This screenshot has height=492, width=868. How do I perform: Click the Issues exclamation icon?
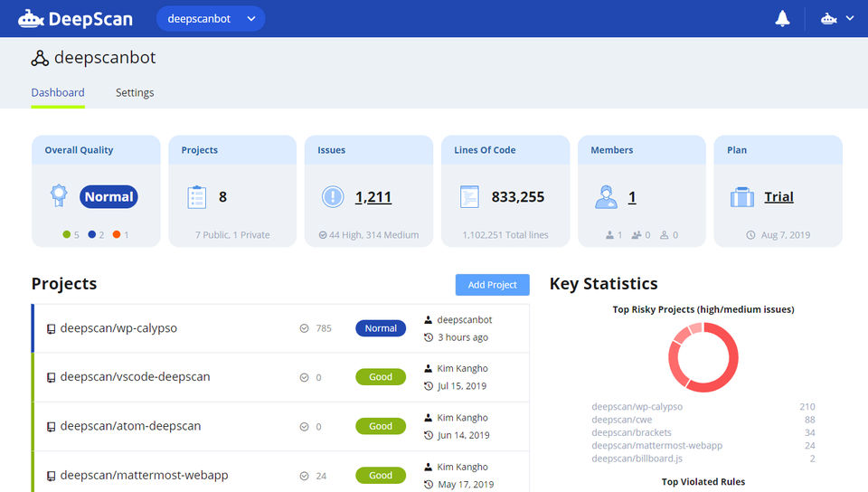click(333, 196)
